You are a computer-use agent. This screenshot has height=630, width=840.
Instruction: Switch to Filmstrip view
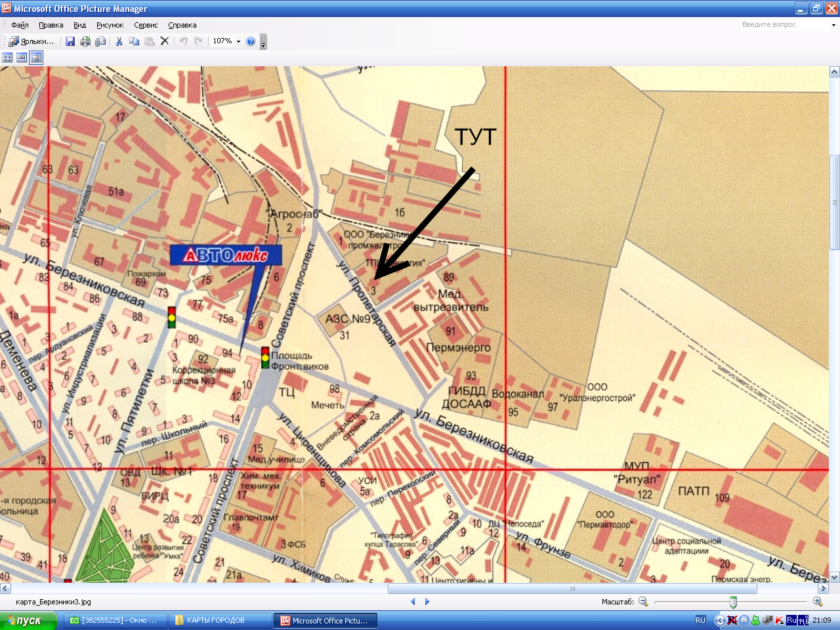pyautogui.click(x=22, y=58)
